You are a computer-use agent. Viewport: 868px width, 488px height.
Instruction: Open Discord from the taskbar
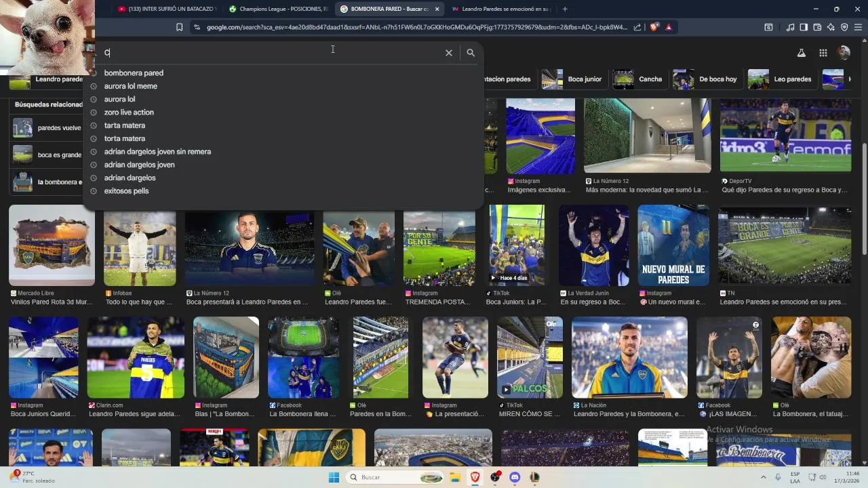(515, 477)
